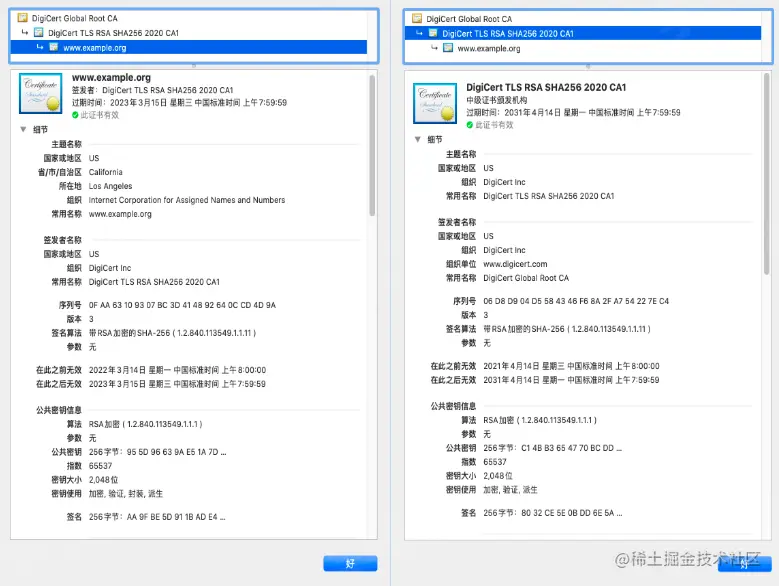
Task: Click the large certificate image for www.example.org
Action: 40,93
